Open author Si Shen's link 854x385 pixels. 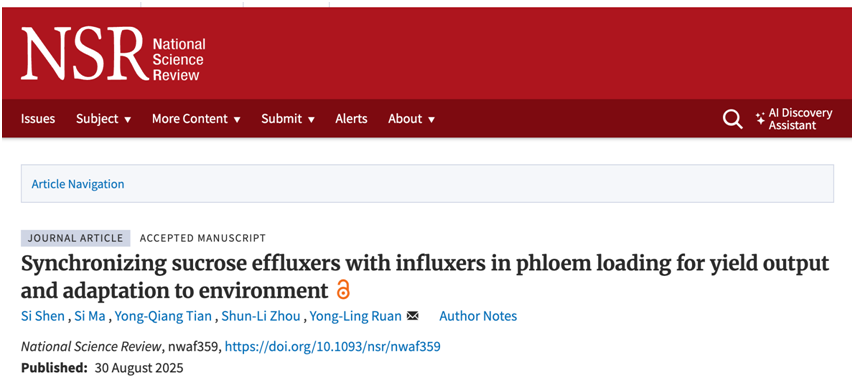point(43,316)
